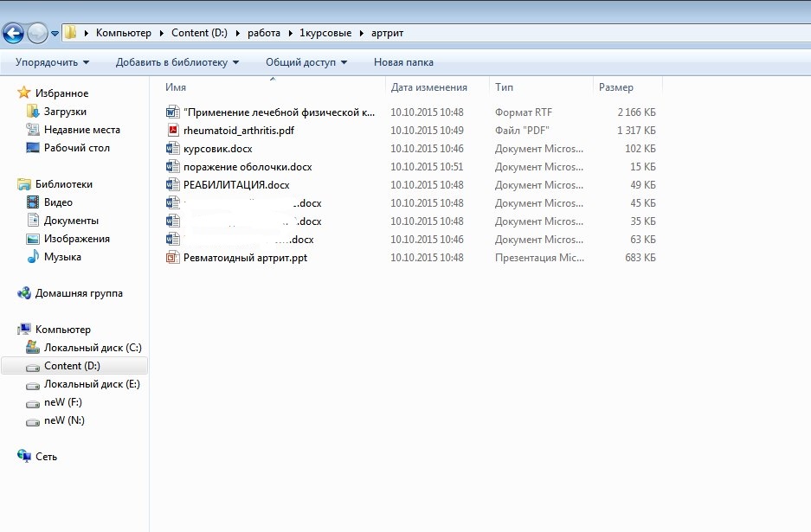Select rheumatoid_arthritis.pdf file
This screenshot has width=811, height=532.
coord(238,131)
